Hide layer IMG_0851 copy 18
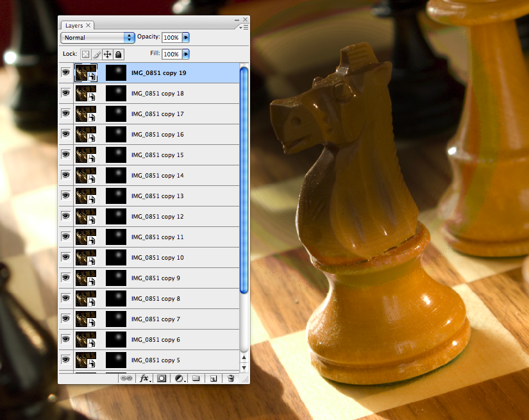 coord(66,93)
